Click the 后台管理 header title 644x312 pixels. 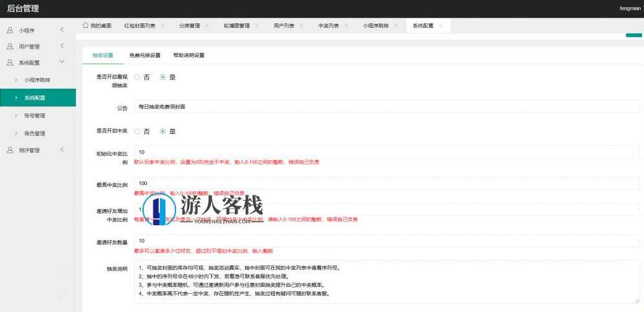tap(23, 8)
